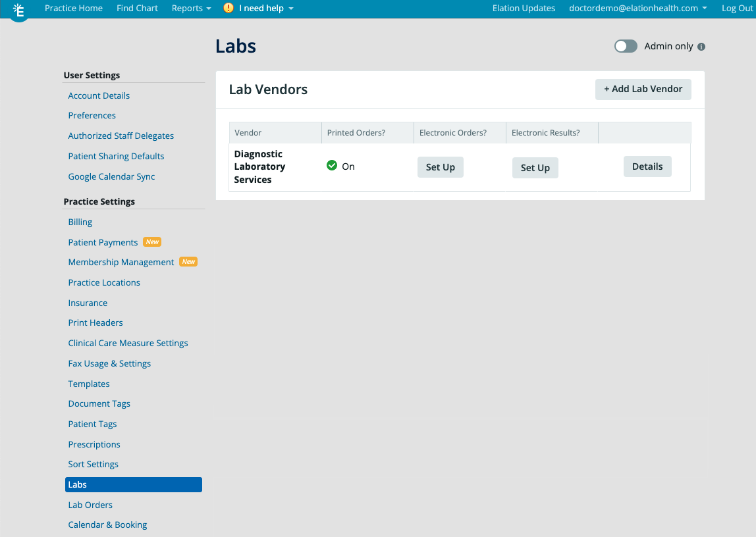Click the New badge beside Membership Management
This screenshot has height=537, width=756.
[188, 261]
